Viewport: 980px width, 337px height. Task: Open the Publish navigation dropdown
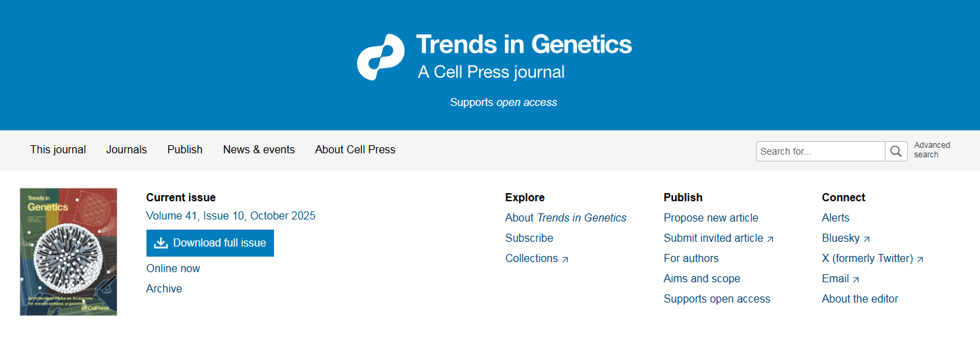click(x=185, y=150)
